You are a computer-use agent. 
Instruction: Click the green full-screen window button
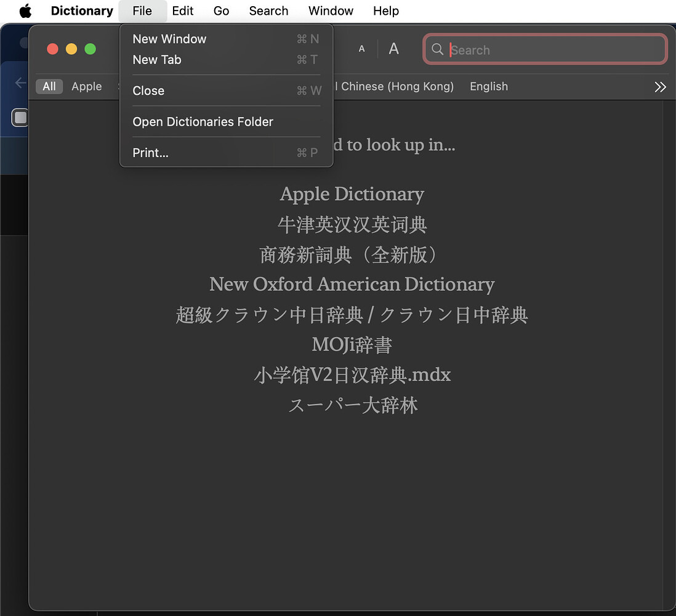90,49
